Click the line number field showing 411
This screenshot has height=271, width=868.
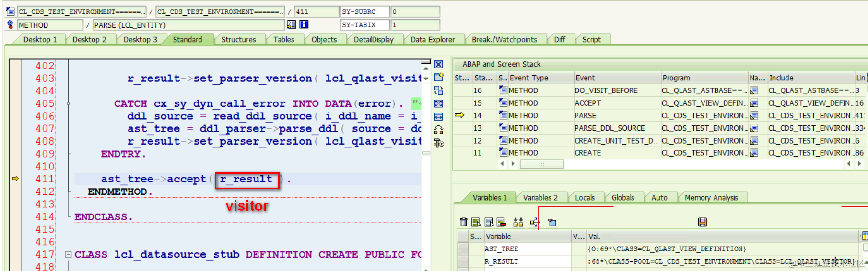317,11
